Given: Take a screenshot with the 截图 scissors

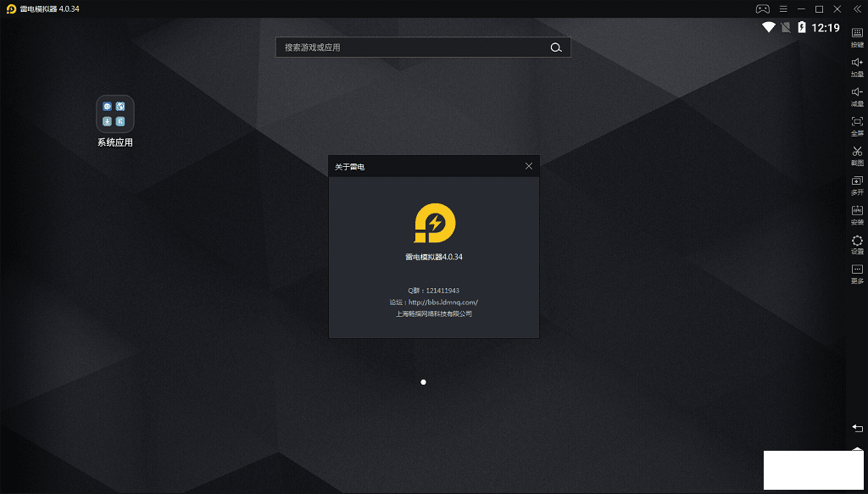Looking at the screenshot, I should click(857, 155).
